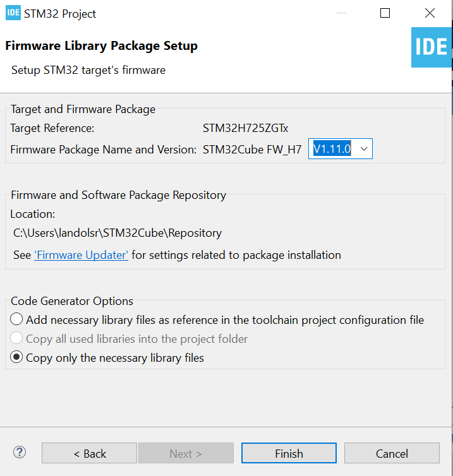Click the STM32H725ZGTx target reference value
Image resolution: width=453 pixels, height=476 pixels.
(245, 128)
